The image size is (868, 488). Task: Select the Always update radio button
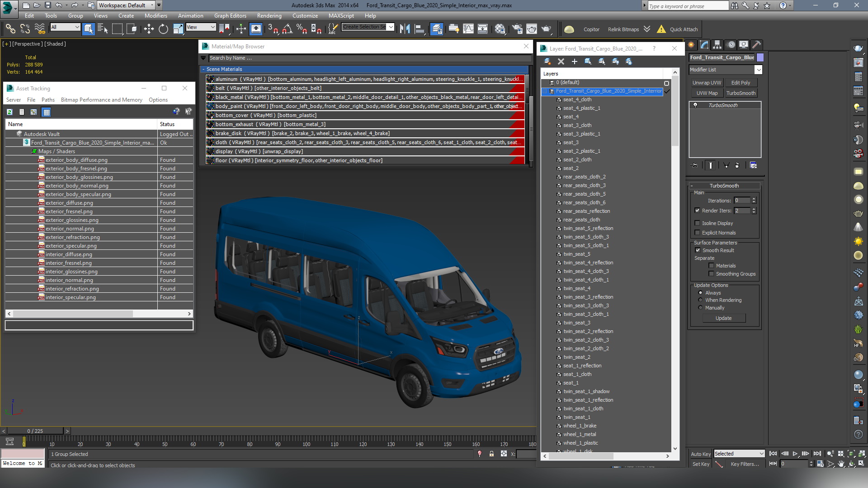701,293
